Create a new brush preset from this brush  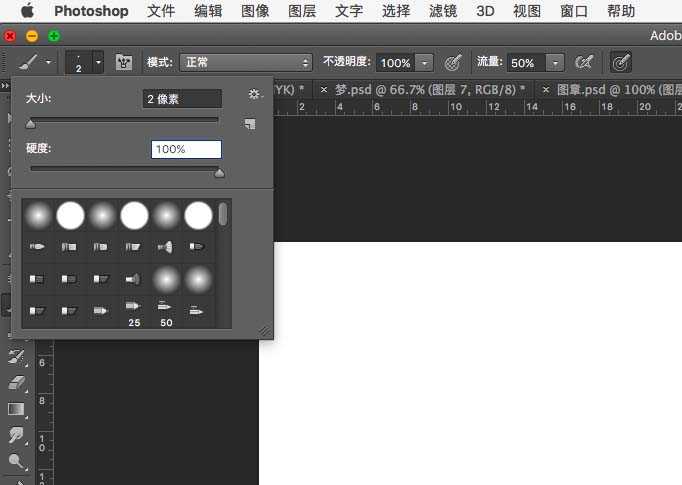[x=250, y=124]
